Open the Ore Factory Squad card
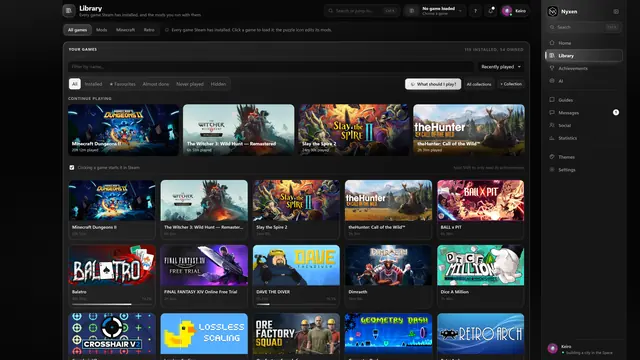This screenshot has height=360, width=640. (296, 336)
